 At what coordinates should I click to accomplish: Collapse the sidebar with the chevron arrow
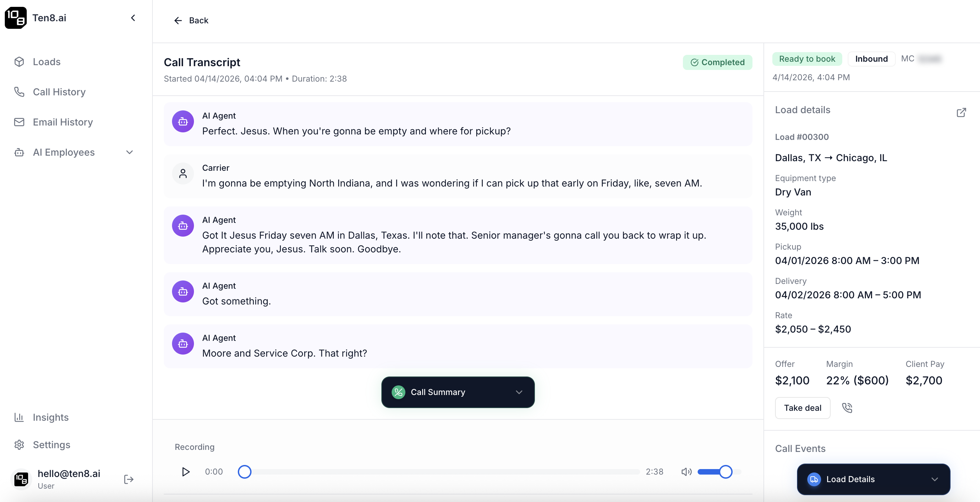point(133,18)
